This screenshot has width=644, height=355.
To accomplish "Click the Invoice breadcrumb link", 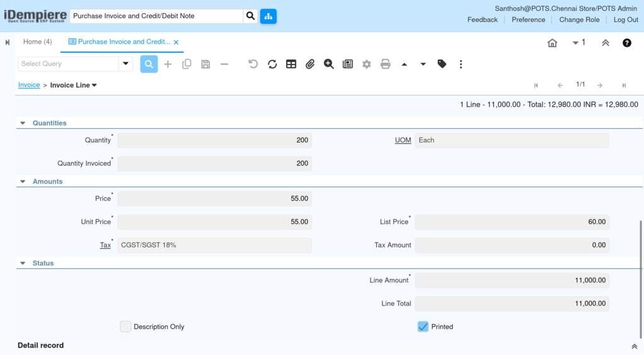I will pos(29,85).
